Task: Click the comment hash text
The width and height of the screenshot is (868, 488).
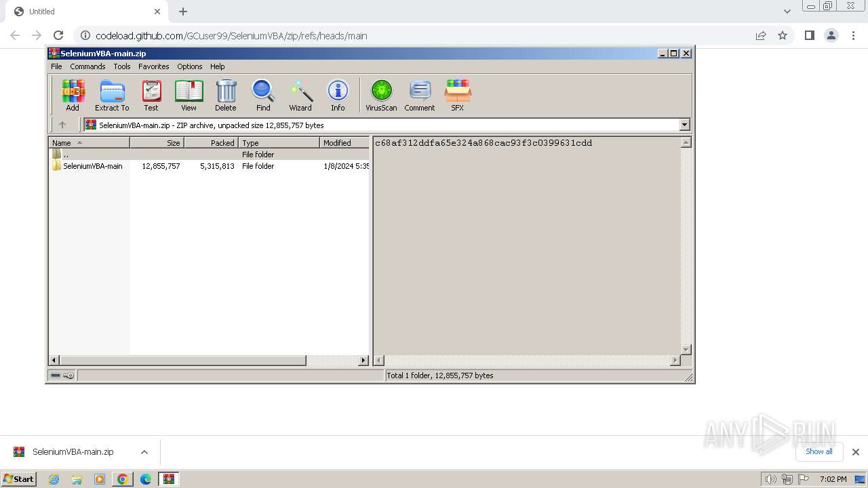Action: tap(484, 143)
